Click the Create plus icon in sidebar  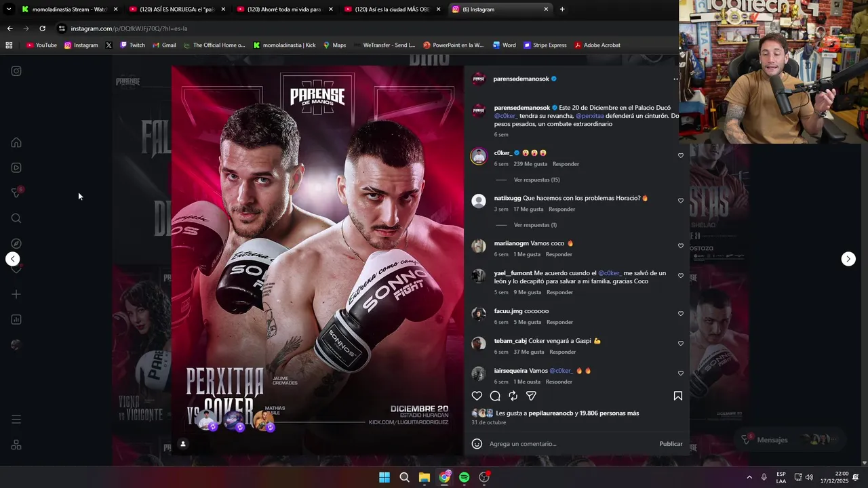(16, 294)
